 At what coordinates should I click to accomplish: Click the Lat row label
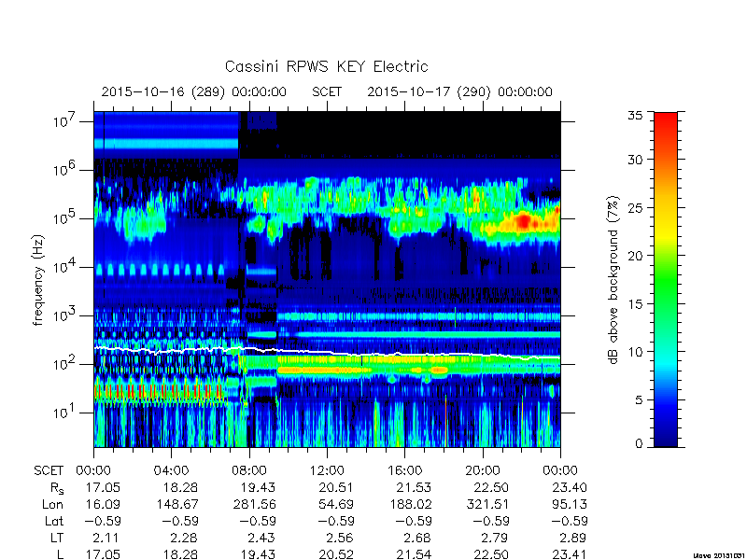coord(54,521)
